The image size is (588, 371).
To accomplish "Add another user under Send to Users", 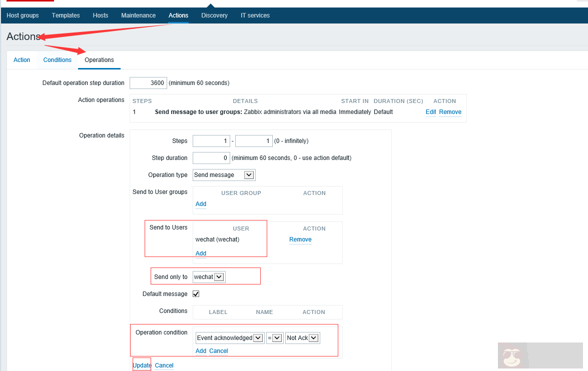I will click(x=201, y=253).
